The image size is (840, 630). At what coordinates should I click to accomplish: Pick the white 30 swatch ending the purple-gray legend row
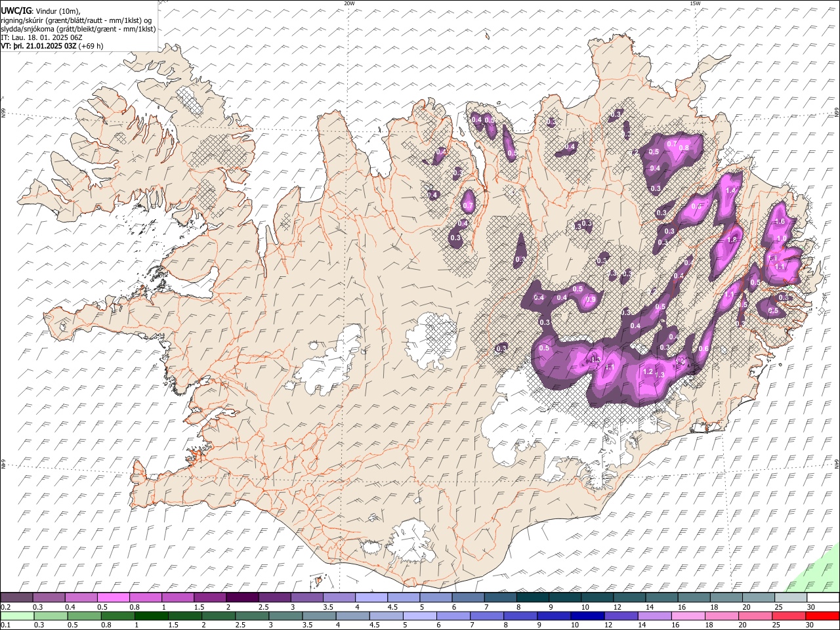coord(823,597)
